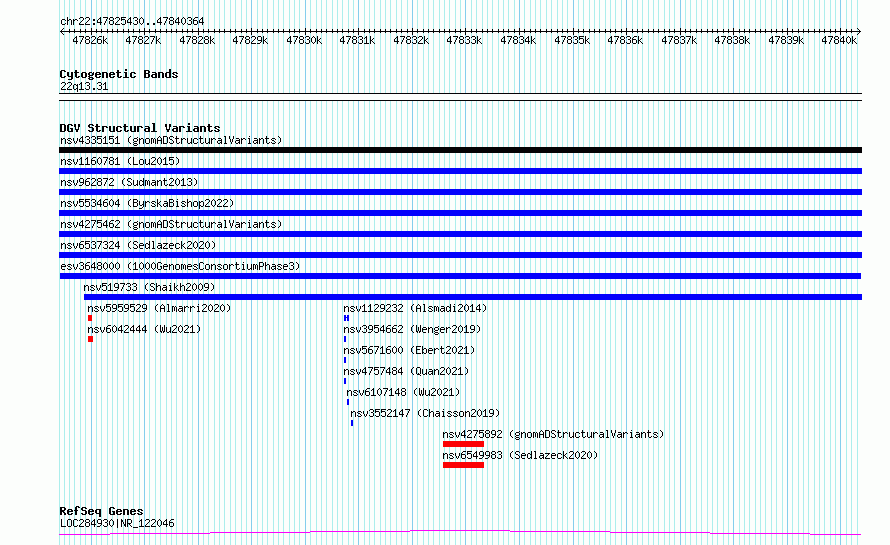
Task: Select the nsv6107148 (Wu2021) label
Action: tap(403, 392)
